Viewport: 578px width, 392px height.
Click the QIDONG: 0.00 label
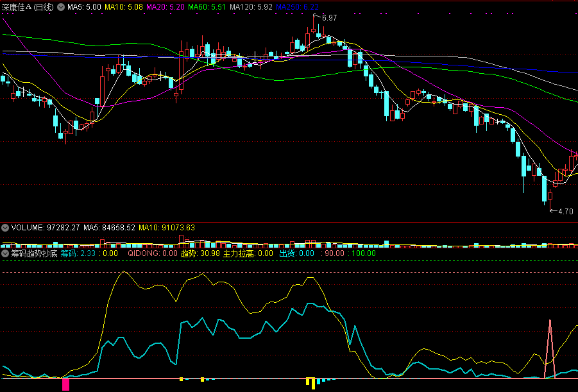[152, 253]
